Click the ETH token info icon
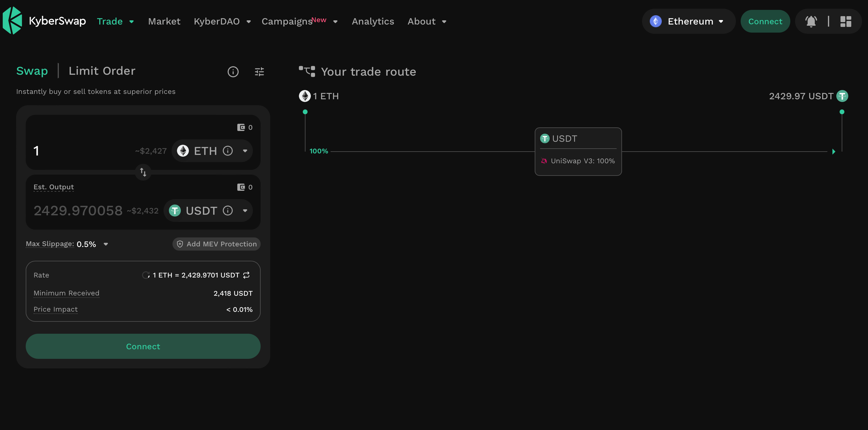The height and width of the screenshot is (430, 868). (228, 151)
